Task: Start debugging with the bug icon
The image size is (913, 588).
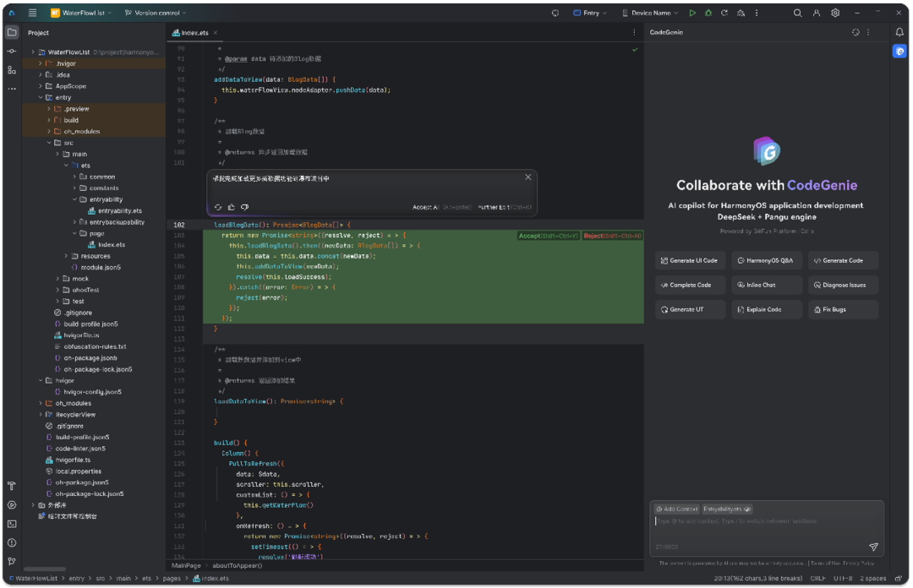Action: (x=708, y=12)
